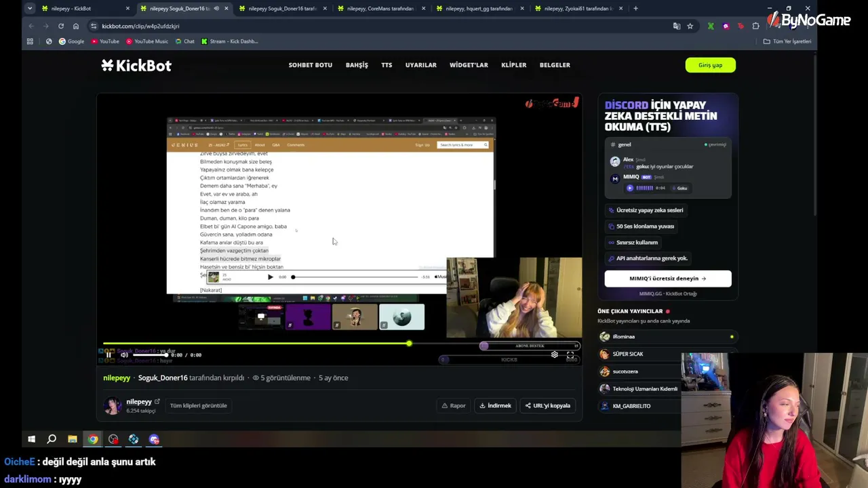This screenshot has height=488, width=868.
Task: Click the green X extension icon
Action: (711, 26)
